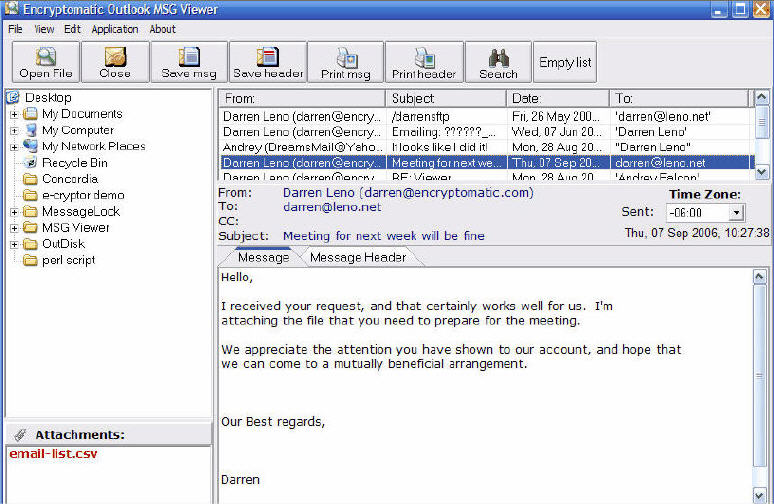
Task: Switch to the Message tab
Action: (263, 257)
